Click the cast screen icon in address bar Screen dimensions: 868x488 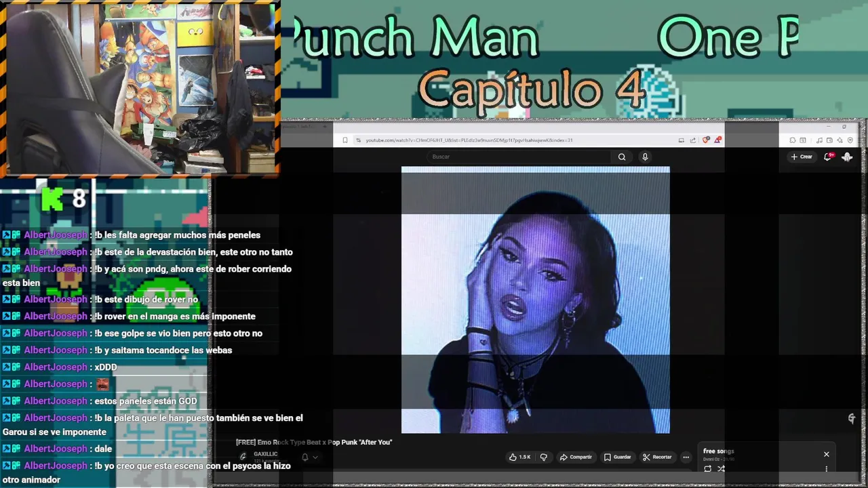682,140
